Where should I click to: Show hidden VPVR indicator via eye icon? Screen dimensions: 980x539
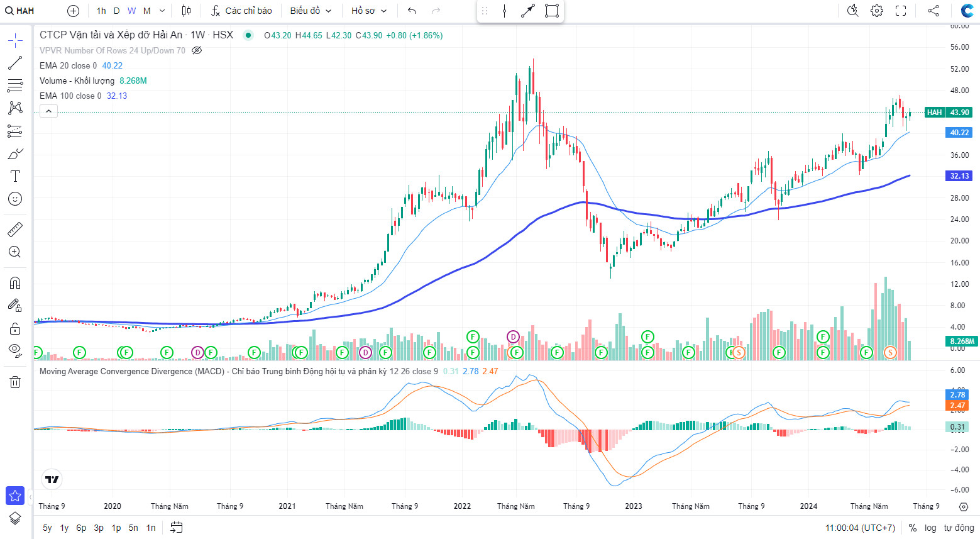pos(197,50)
